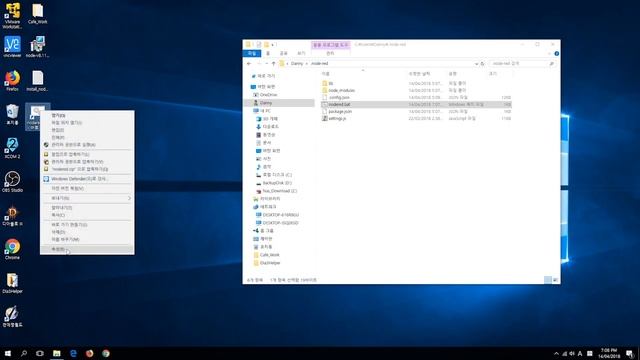Open the View tab in Explorer ribbon
The height and width of the screenshot is (360, 640).
pyautogui.click(x=301, y=53)
